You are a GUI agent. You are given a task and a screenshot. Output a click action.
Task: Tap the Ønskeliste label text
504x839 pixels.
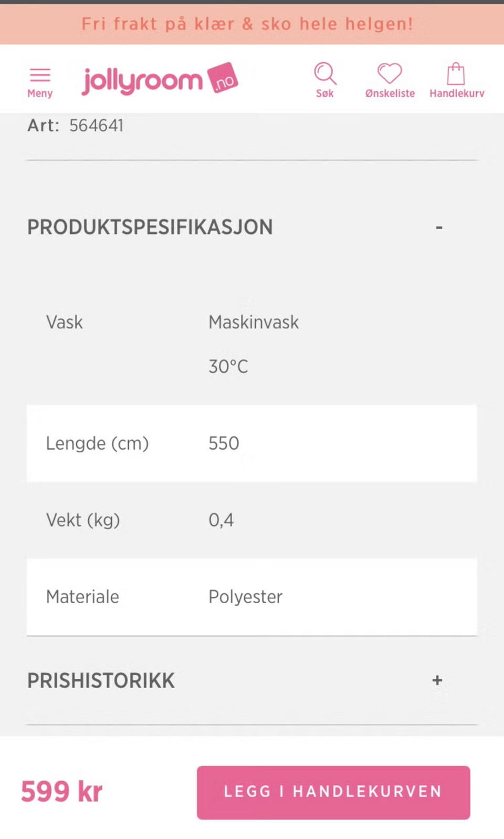pos(390,94)
